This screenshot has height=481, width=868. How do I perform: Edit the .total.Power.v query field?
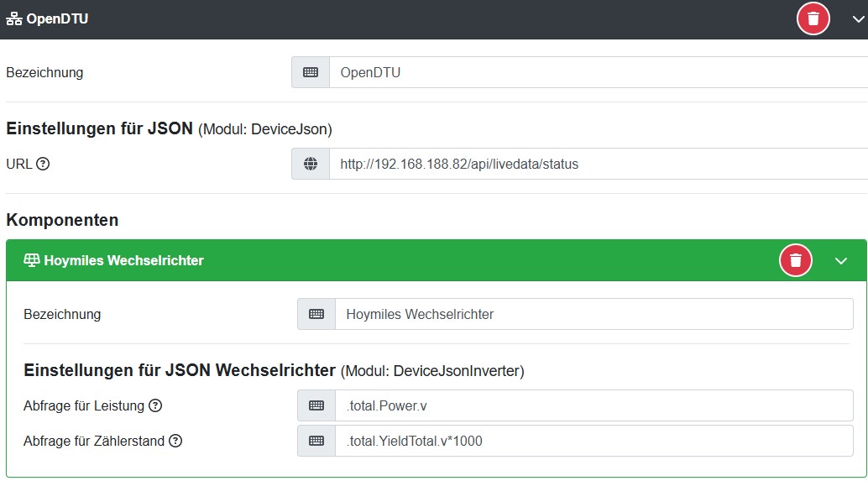pos(588,405)
